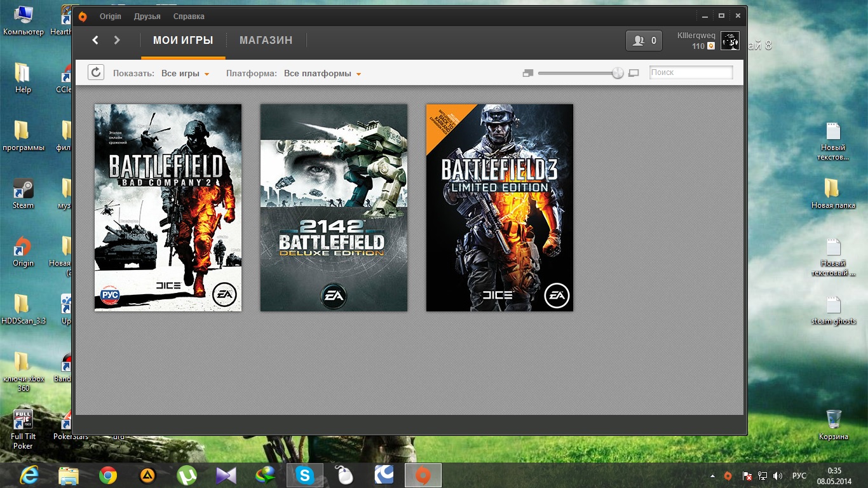Viewport: 868px width, 488px height.
Task: Select the Battlefield 3 Limited Edition cover
Action: tap(499, 208)
